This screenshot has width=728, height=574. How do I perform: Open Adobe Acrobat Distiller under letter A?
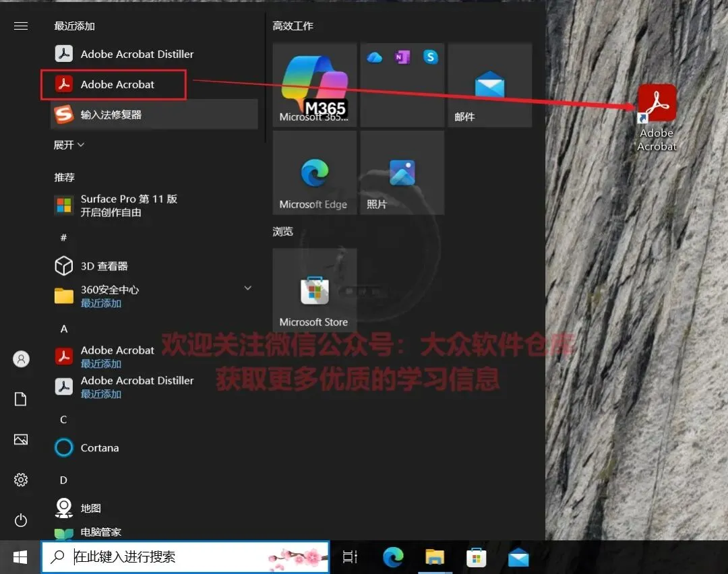(x=154, y=387)
